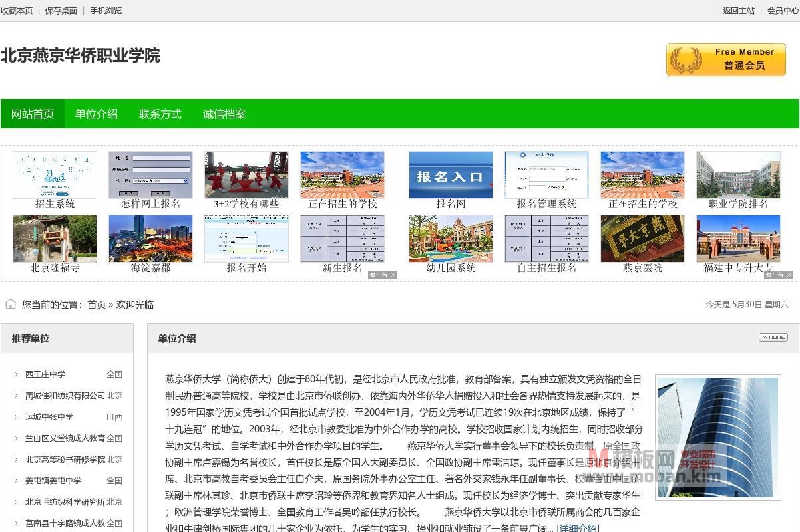Select the 网站首页 nav tab
Image resolution: width=800 pixels, height=532 pixels.
pyautogui.click(x=33, y=114)
